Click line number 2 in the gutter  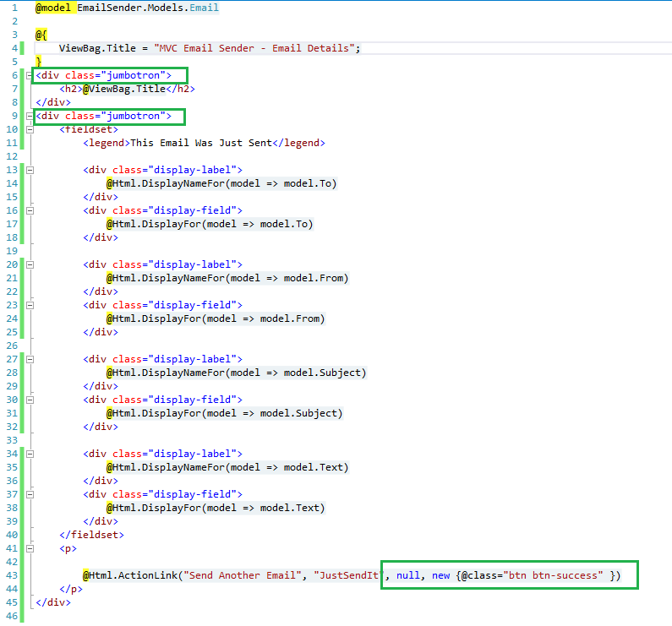point(15,21)
